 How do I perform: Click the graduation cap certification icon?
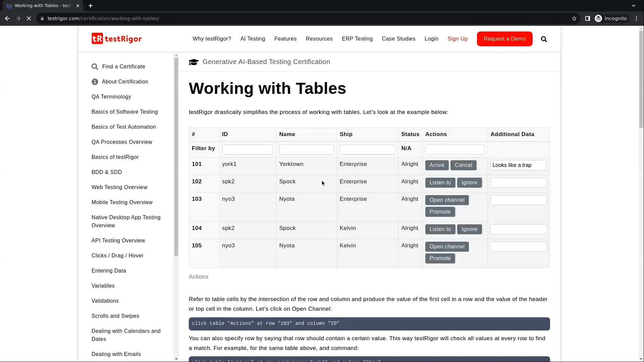coord(194,62)
